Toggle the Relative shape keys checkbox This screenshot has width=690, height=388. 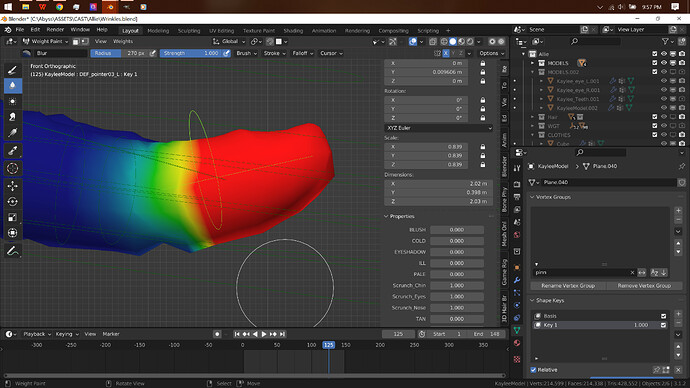click(533, 370)
